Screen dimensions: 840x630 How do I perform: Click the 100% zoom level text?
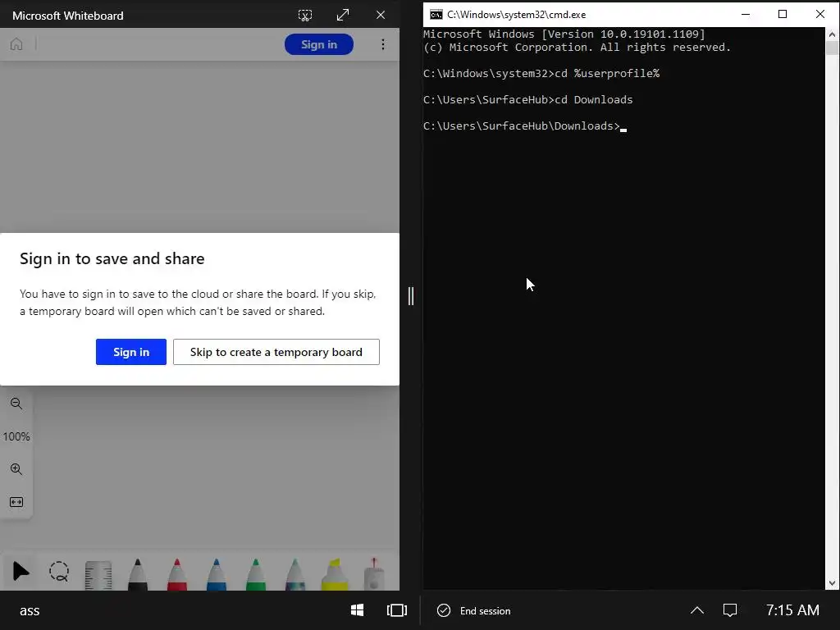(x=16, y=436)
